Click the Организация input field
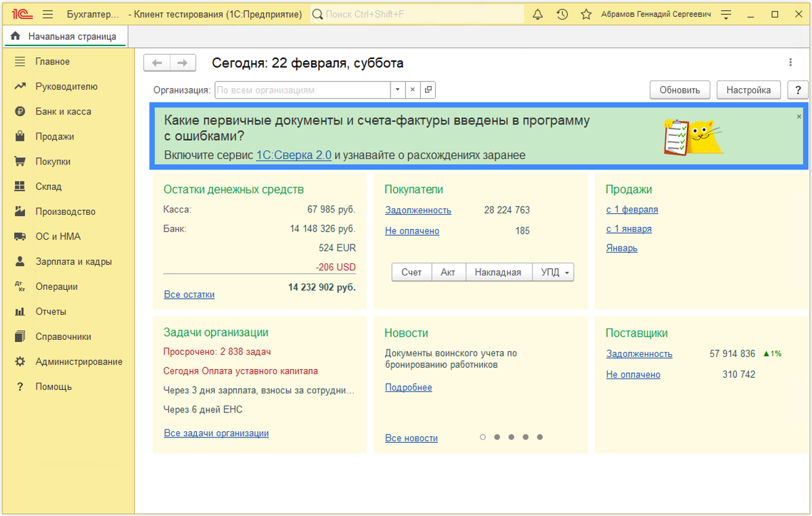The height and width of the screenshot is (516, 812). pos(302,90)
